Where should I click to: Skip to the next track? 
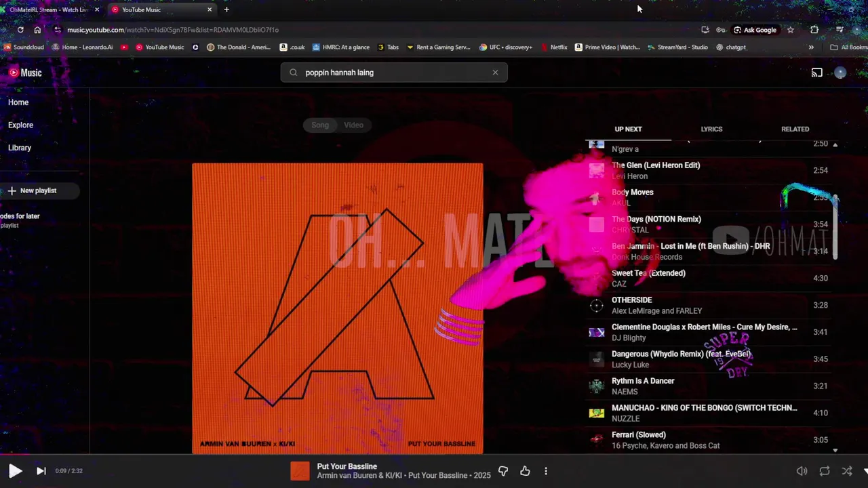[x=41, y=471]
